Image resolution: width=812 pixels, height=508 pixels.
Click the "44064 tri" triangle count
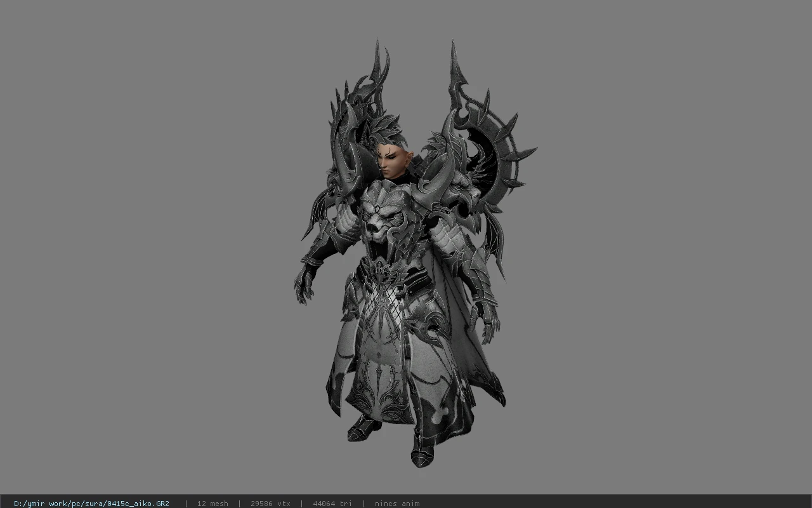[332, 504]
